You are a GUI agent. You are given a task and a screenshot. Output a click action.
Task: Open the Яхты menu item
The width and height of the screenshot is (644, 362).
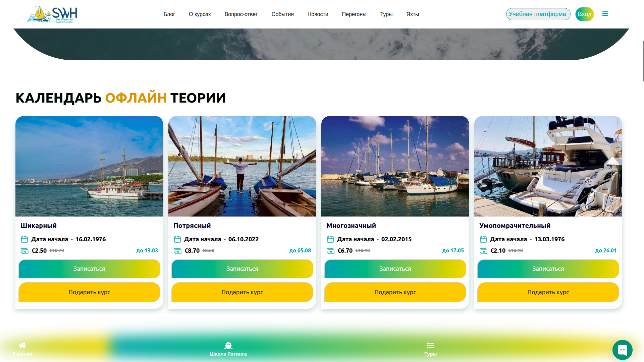pos(413,14)
